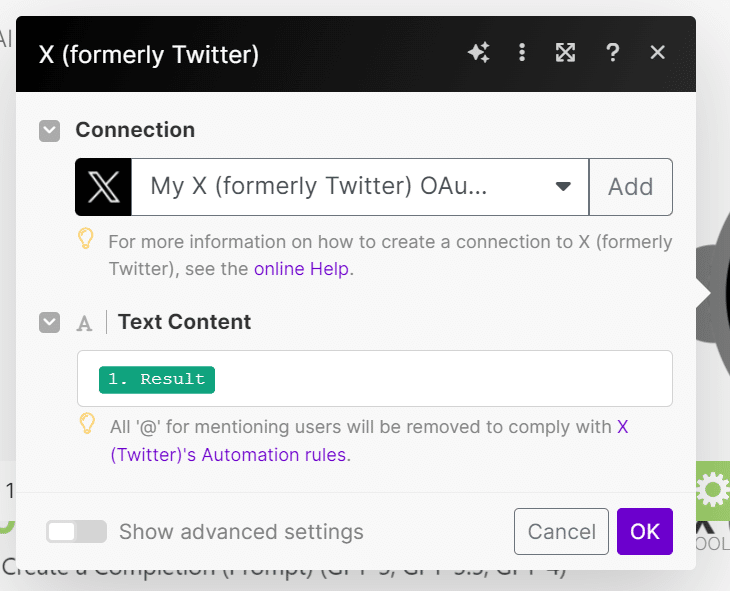The image size is (730, 591).
Task: Open help via question mark icon
Action: tap(613, 53)
